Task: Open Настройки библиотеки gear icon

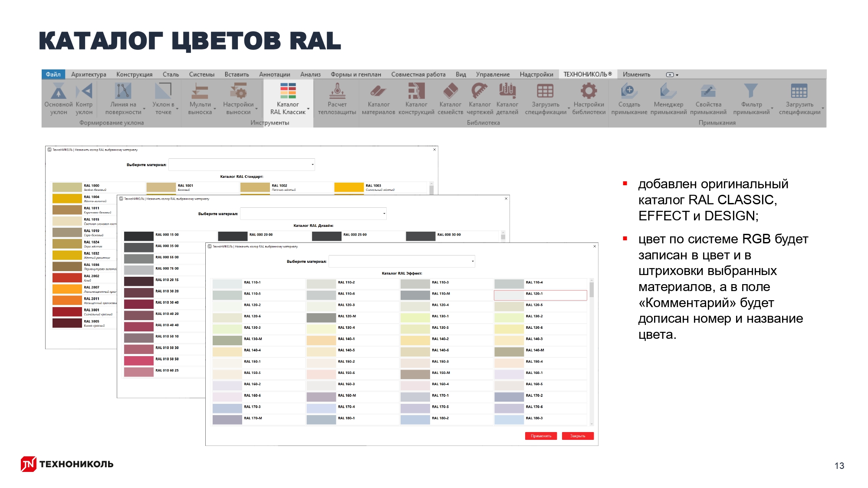Action: pos(589,91)
